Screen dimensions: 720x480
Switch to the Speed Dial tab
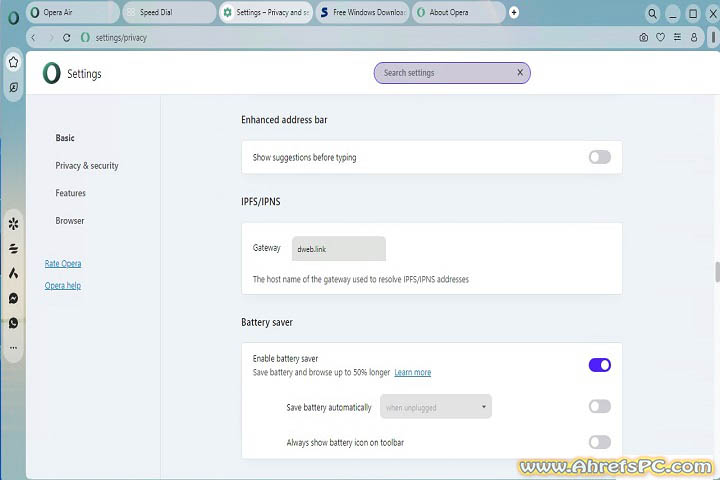169,12
